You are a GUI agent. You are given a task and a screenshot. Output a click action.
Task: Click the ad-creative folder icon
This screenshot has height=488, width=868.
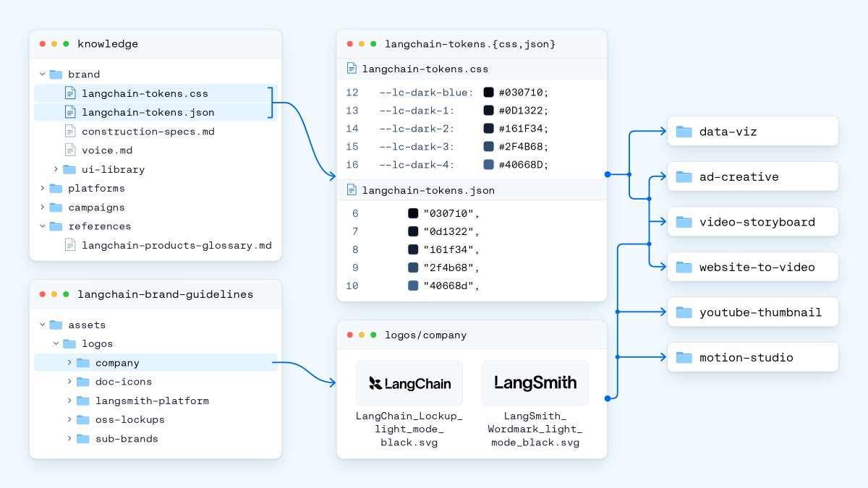point(684,176)
